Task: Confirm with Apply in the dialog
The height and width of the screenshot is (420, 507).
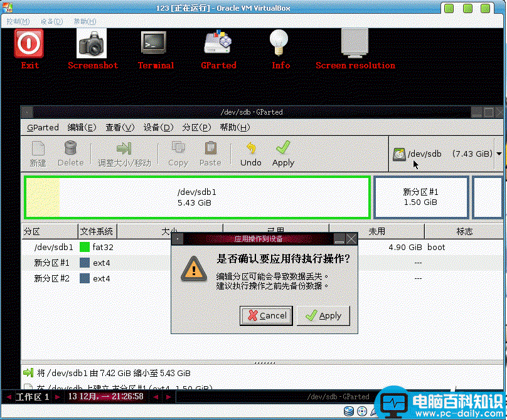Action: pos(323,316)
